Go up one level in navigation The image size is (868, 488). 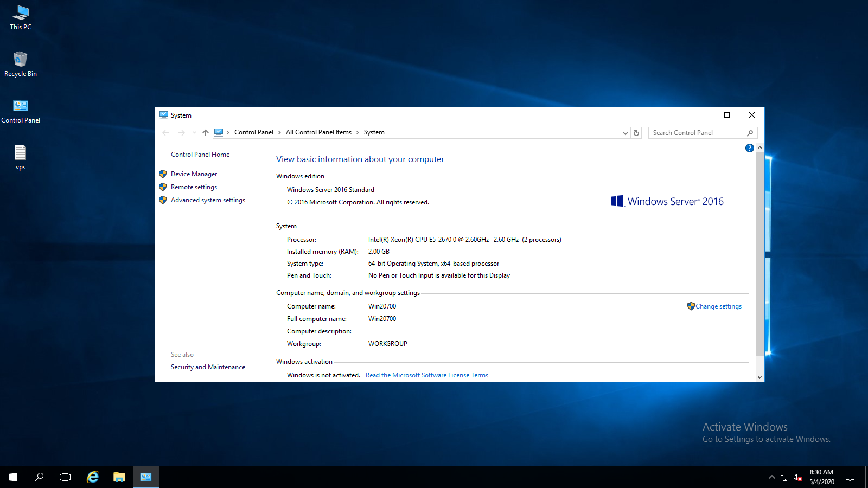(205, 133)
